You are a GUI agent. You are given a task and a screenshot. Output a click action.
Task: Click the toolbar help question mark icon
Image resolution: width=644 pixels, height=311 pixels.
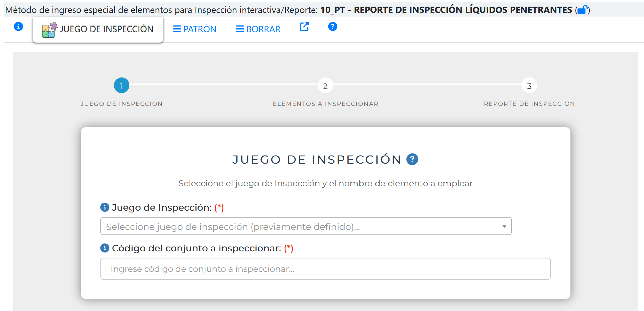(333, 27)
